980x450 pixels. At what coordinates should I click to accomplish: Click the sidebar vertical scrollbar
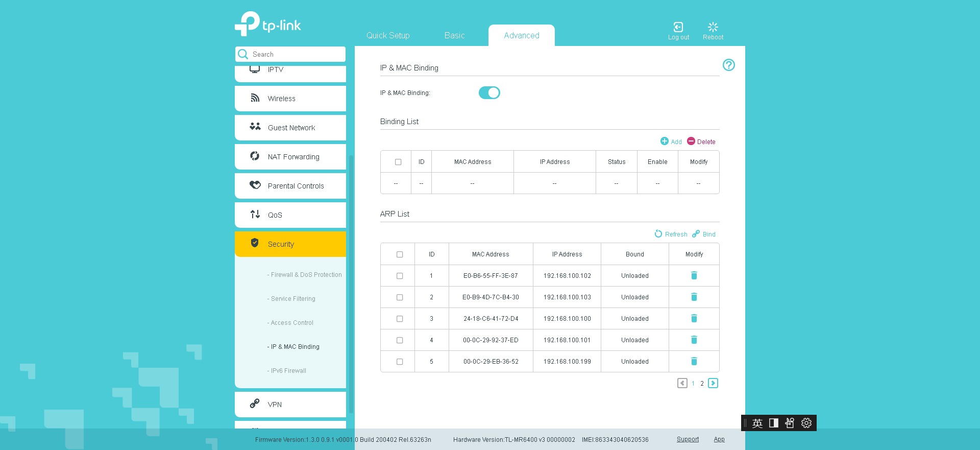[x=351, y=283]
